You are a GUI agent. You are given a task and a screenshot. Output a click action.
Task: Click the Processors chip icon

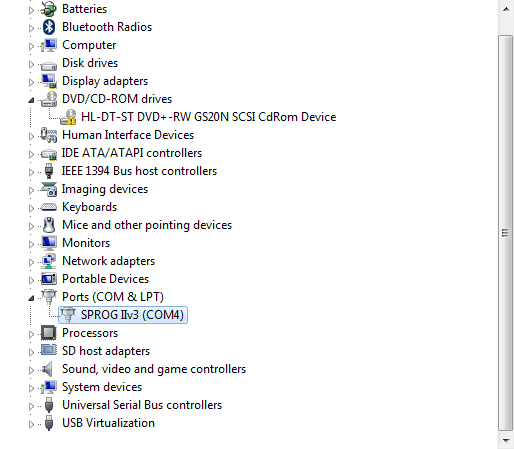pos(49,333)
